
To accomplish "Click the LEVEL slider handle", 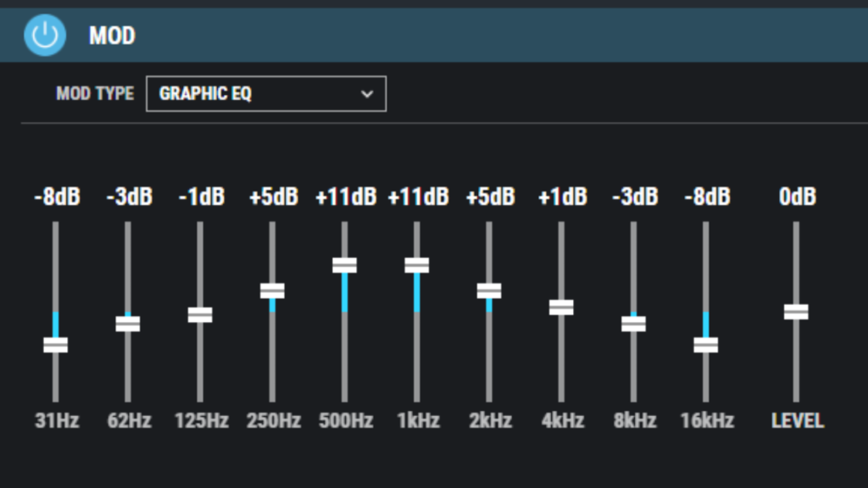I will [796, 312].
